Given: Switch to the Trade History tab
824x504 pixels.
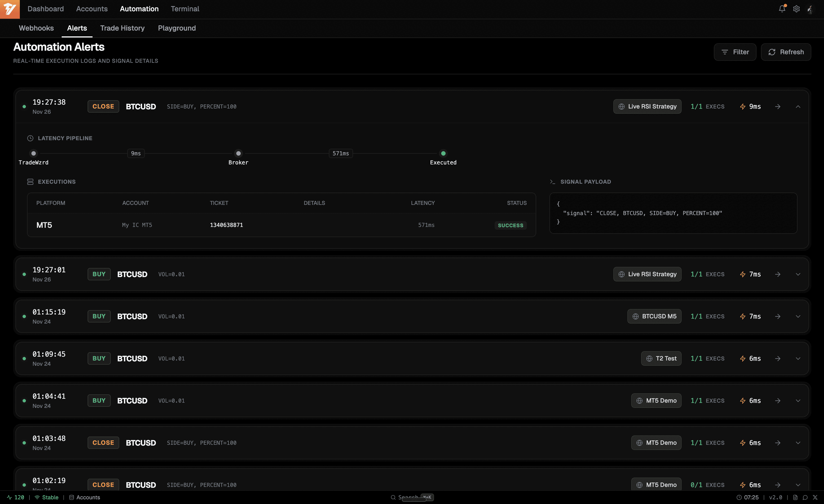Looking at the screenshot, I should pyautogui.click(x=122, y=28).
